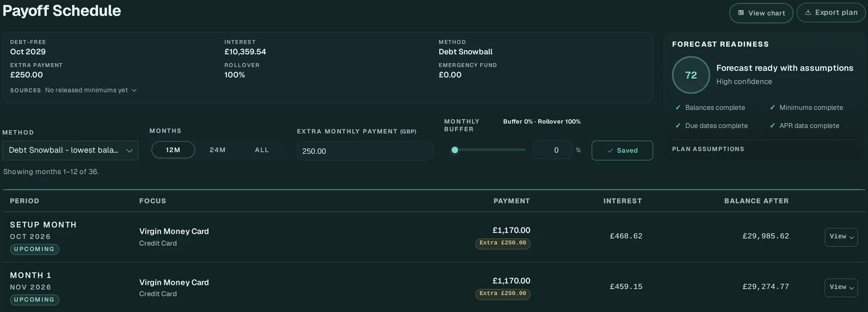The image size is (868, 312).
Task: Click the extra monthly payment field
Action: (x=365, y=151)
